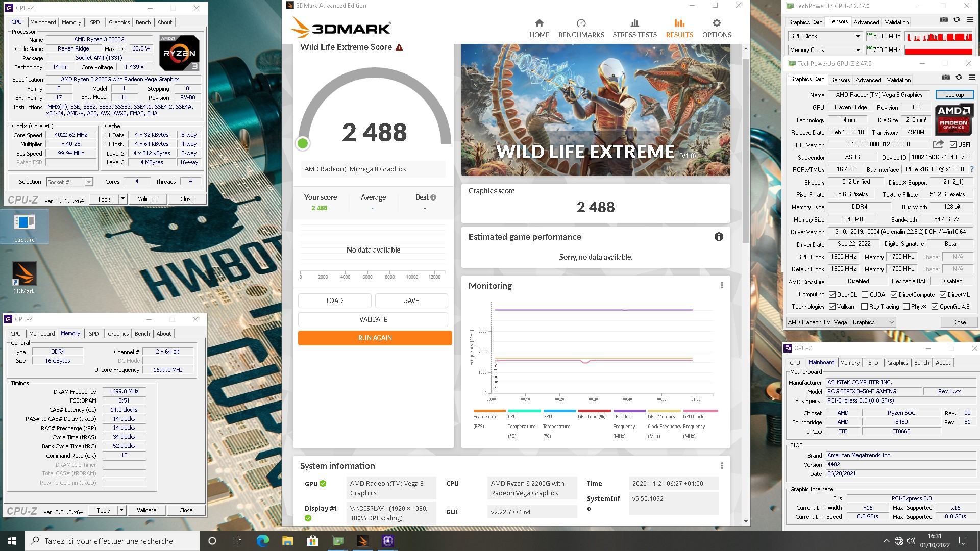Open the AMD Radeon Vega 8 GPU selector dropdown
The image size is (980, 551).
pos(841,322)
